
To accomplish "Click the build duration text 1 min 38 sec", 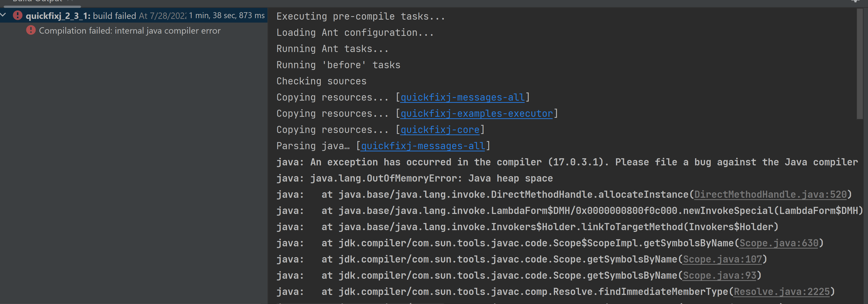I will (226, 15).
